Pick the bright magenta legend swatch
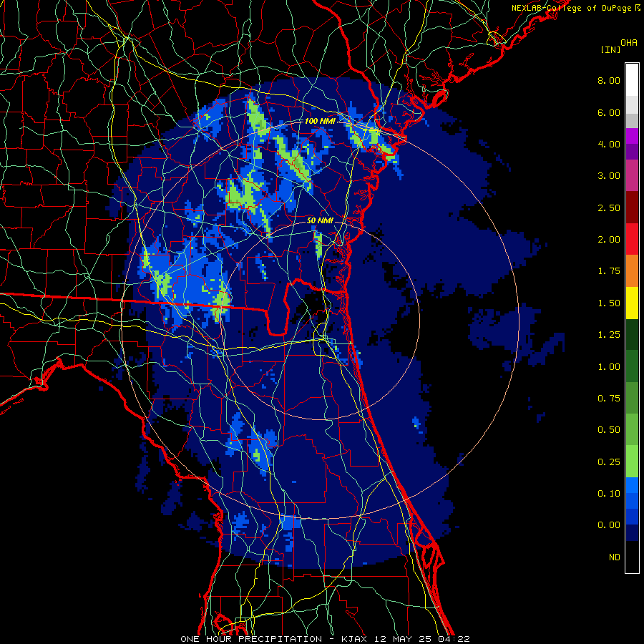The image size is (644, 644). pos(632,136)
